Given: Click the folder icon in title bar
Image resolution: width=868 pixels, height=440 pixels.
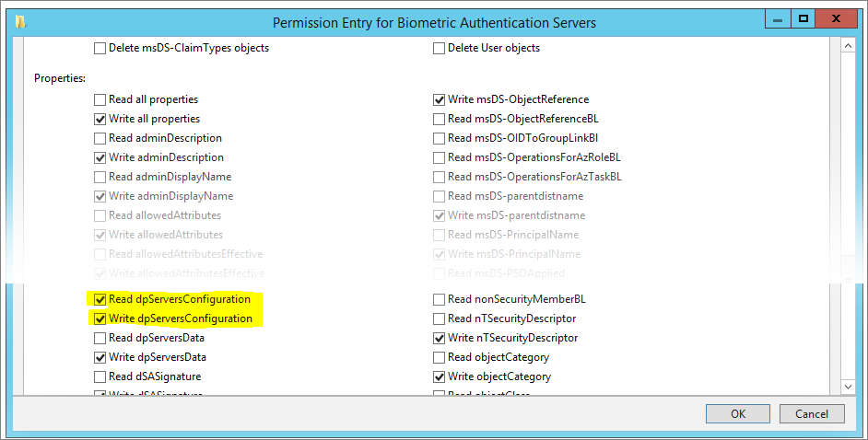Looking at the screenshot, I should point(21,21).
